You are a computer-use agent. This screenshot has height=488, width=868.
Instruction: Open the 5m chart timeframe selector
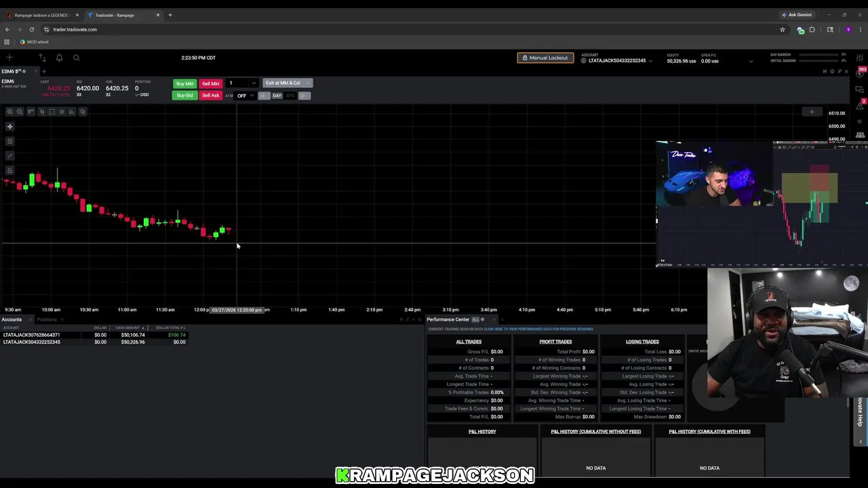coord(31,112)
